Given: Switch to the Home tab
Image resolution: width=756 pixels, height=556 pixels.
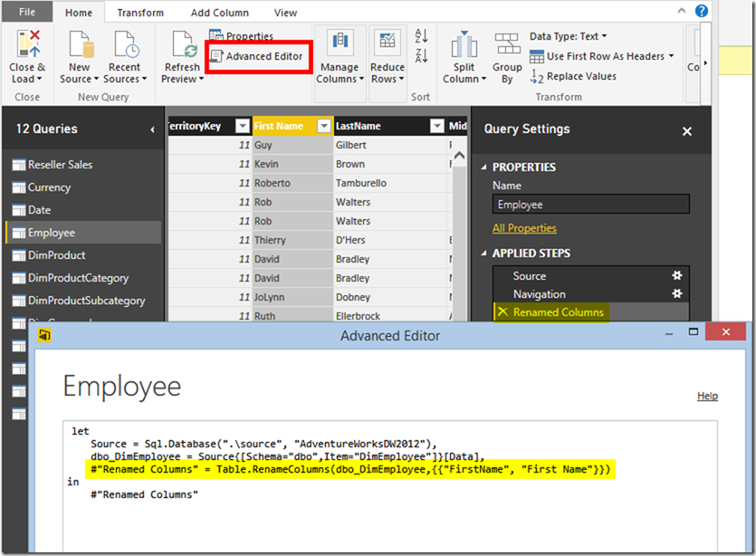Looking at the screenshot, I should click(79, 13).
